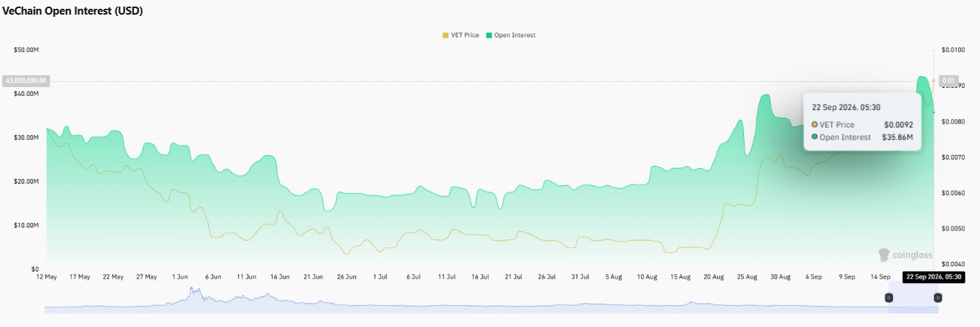Click the black 22 Sep 2026, 05:30 date axis label
Viewport: 980px width, 327px height.
pyautogui.click(x=933, y=277)
